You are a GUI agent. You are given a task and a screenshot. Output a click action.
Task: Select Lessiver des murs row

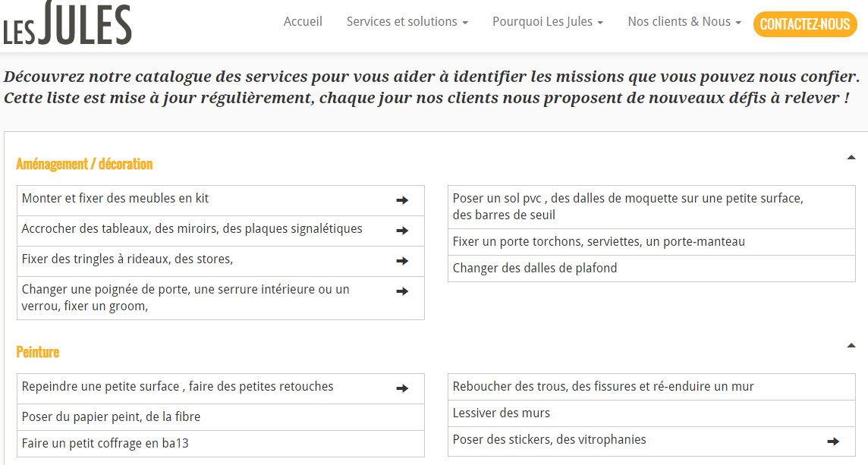[x=652, y=413]
